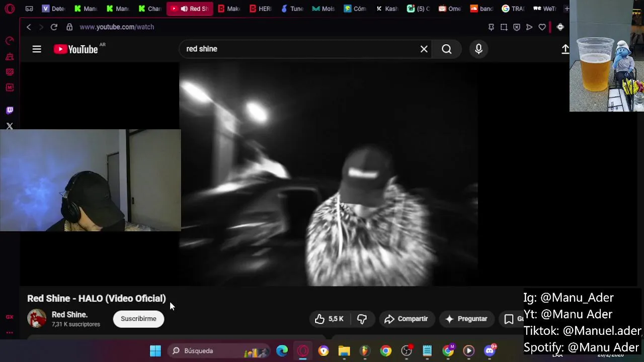Image resolution: width=644 pixels, height=362 pixels.
Task: Open the sidebar three-dots settings
Action: point(10,332)
